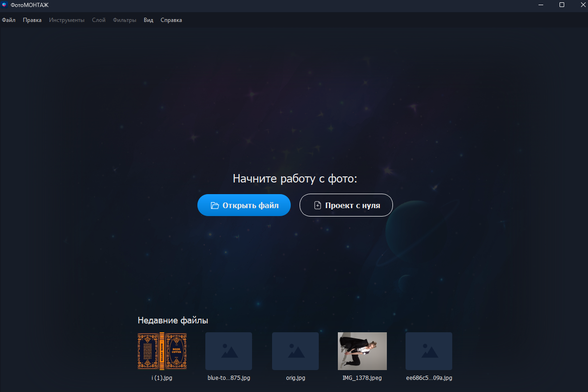Image resolution: width=588 pixels, height=392 pixels.
Task: Open the Вид menu
Action: tap(148, 20)
